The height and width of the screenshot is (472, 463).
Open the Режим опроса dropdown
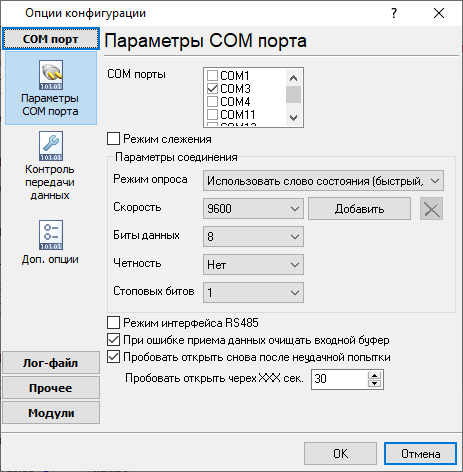[x=323, y=181]
